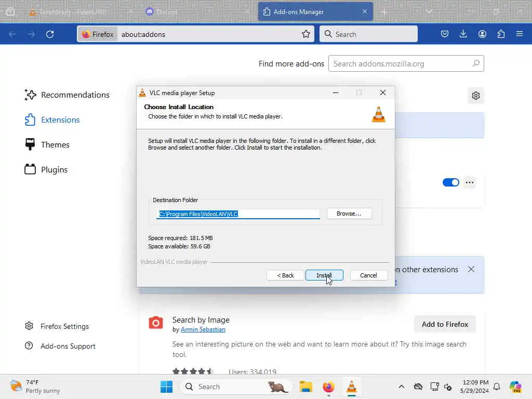Open the Pocket save icon
The image size is (532, 399).
[x=445, y=34]
